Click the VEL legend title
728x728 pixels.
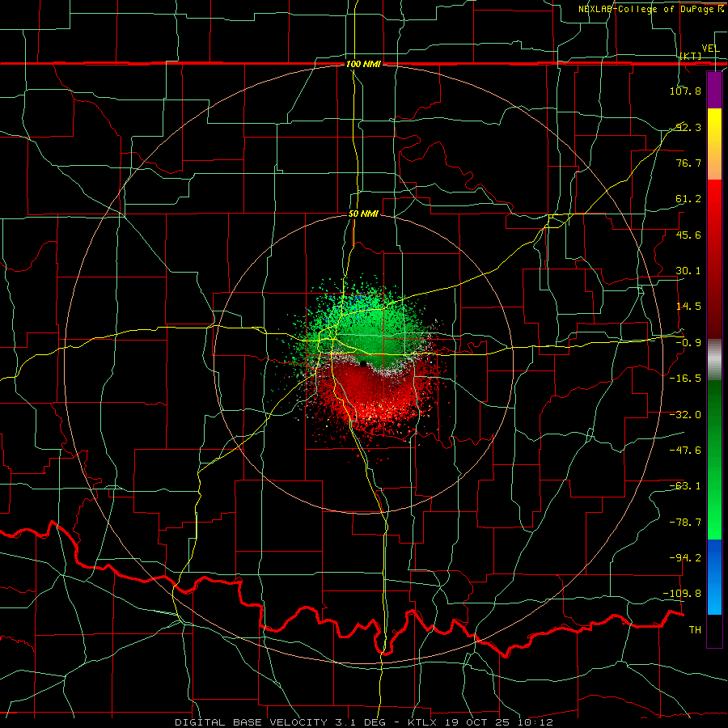pyautogui.click(x=710, y=49)
